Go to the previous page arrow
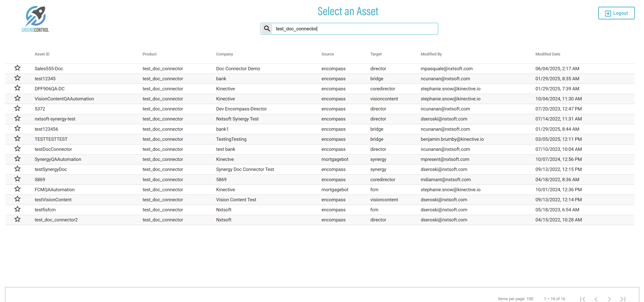Screen dimensions: 644x302 [x=596, y=299]
